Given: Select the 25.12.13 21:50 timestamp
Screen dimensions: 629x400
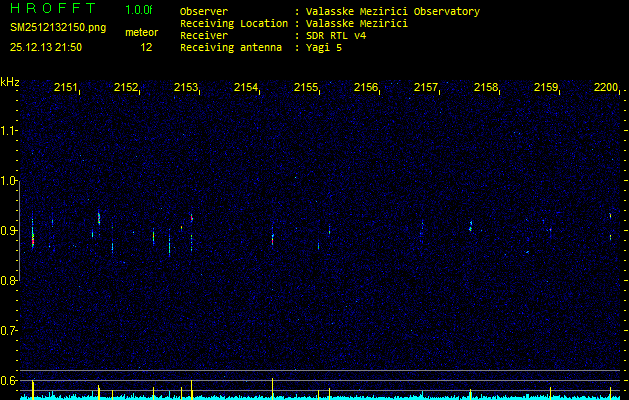Looking at the screenshot, I should coord(46,47).
